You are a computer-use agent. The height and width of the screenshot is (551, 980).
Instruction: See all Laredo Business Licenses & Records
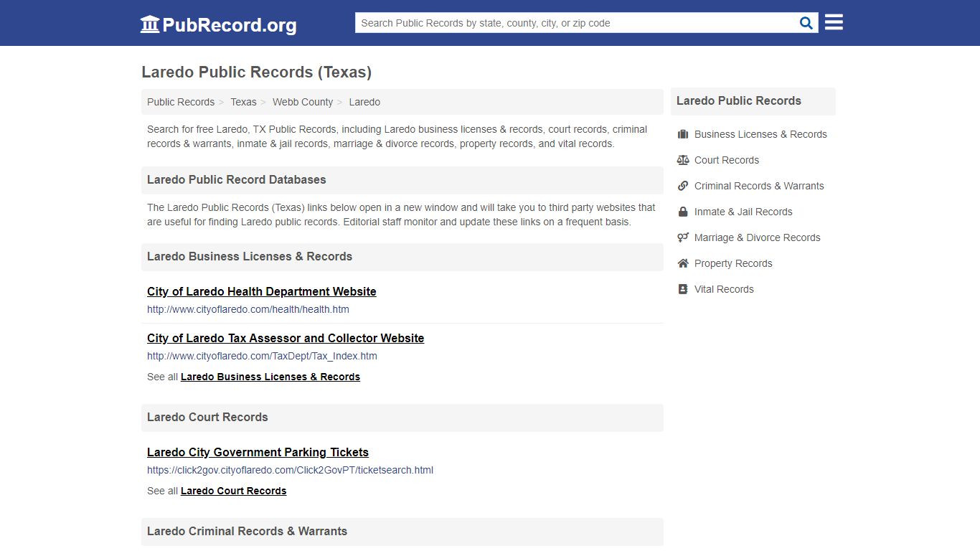tap(270, 377)
